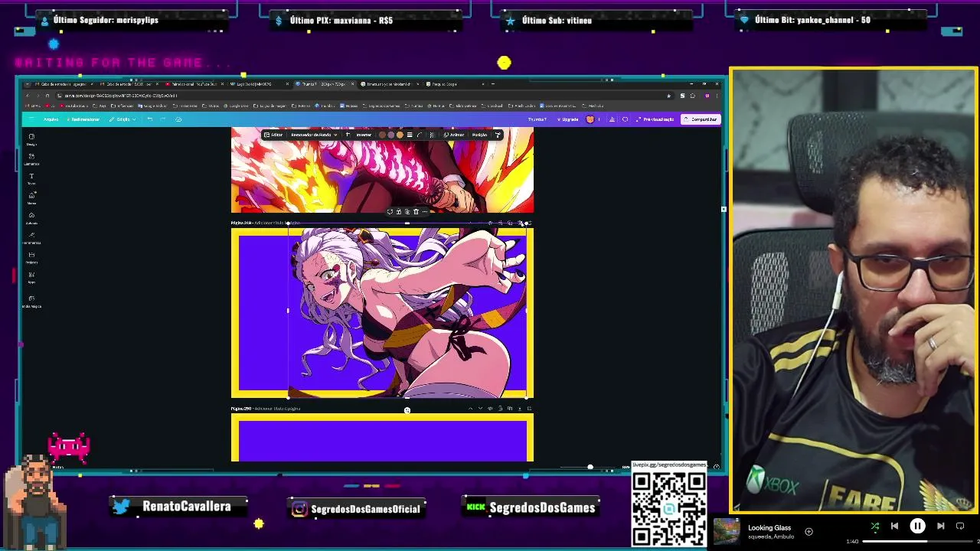This screenshot has height=551, width=980.
Task: Click the Posição button
Action: coord(479,135)
